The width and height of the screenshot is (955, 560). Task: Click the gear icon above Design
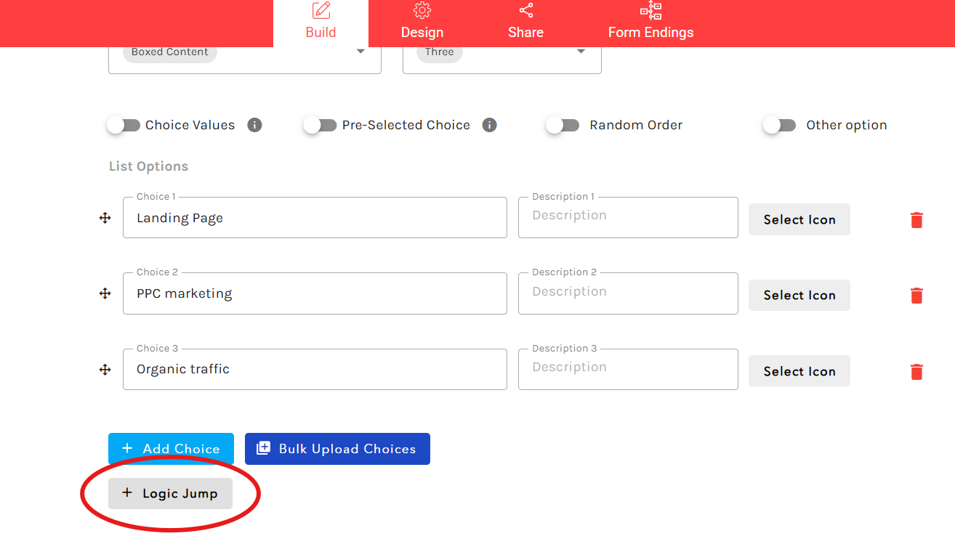point(422,10)
